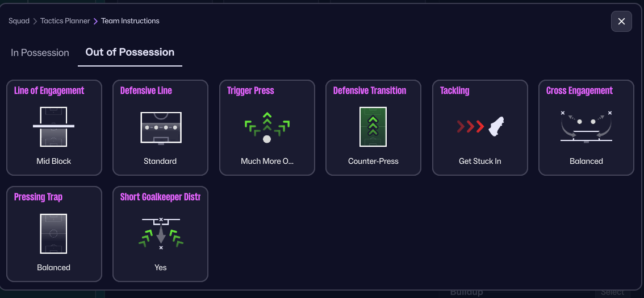This screenshot has height=298, width=644.
Task: Close the Team Instructions dialog
Action: click(x=621, y=21)
